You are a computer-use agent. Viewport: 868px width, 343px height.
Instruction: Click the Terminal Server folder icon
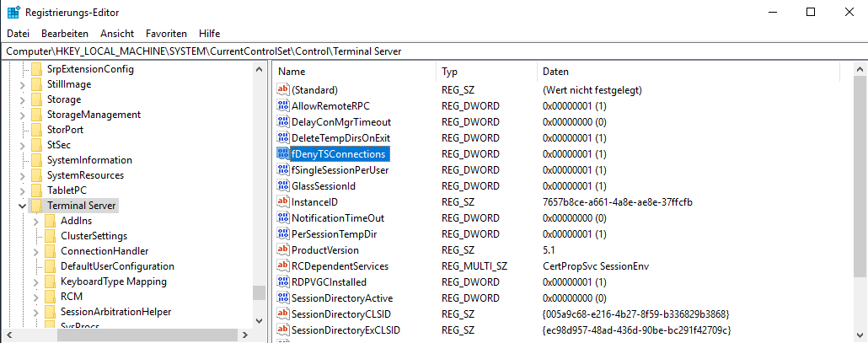click(37, 206)
